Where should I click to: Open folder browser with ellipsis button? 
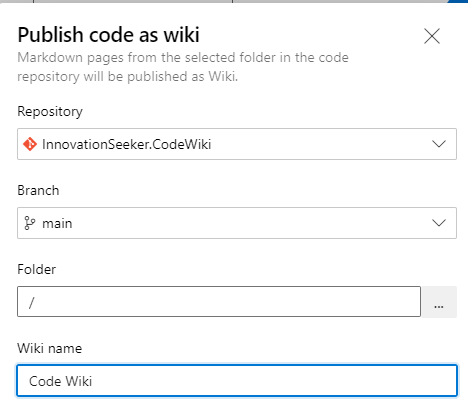click(439, 302)
